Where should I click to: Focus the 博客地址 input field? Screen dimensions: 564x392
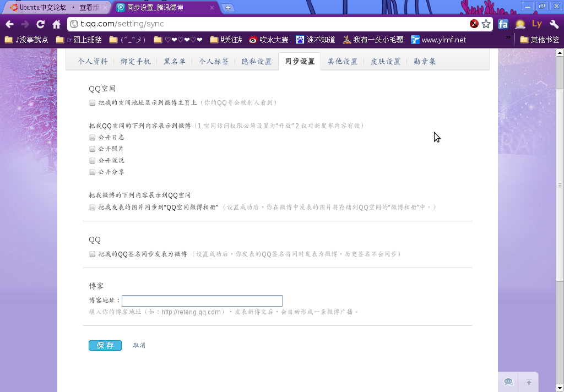[202, 301]
